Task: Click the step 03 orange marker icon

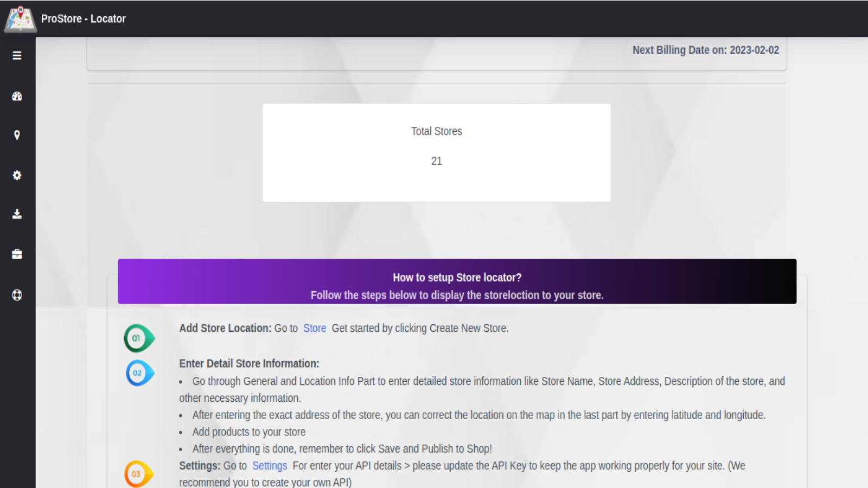Action: (x=139, y=474)
